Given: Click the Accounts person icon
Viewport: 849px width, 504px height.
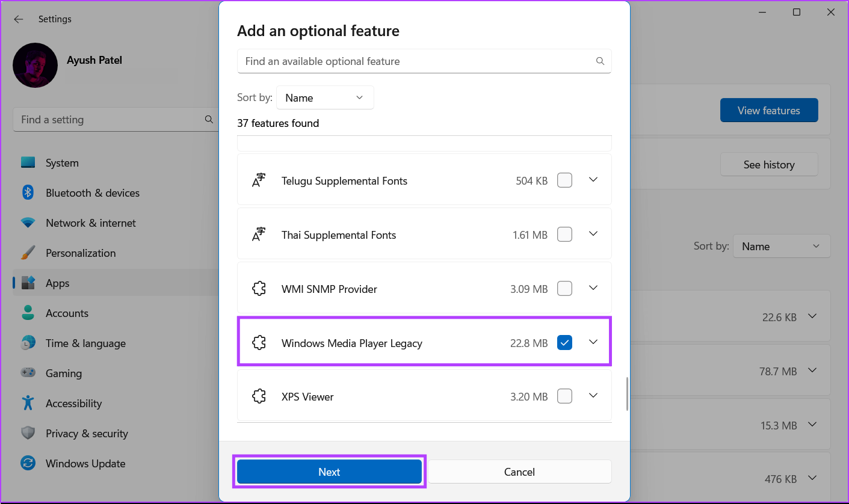Looking at the screenshot, I should click(x=28, y=313).
